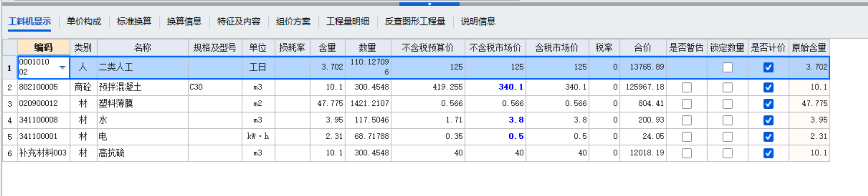Open the 反查图形工程量 tab
Viewport: 868px width, 196px height.
[415, 21]
